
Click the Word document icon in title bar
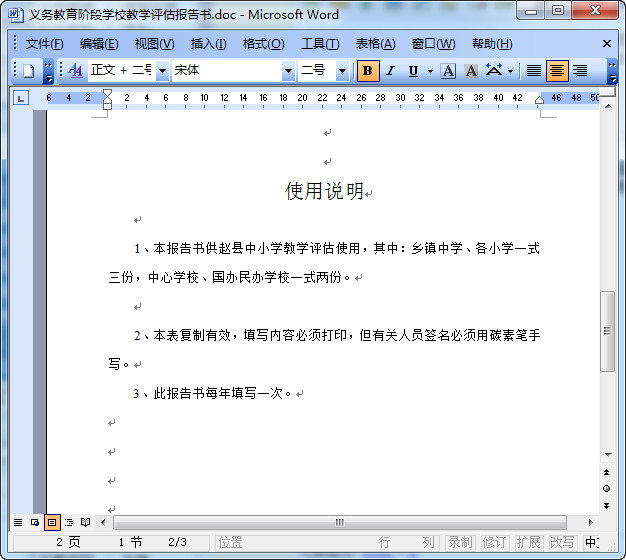(x=16, y=14)
